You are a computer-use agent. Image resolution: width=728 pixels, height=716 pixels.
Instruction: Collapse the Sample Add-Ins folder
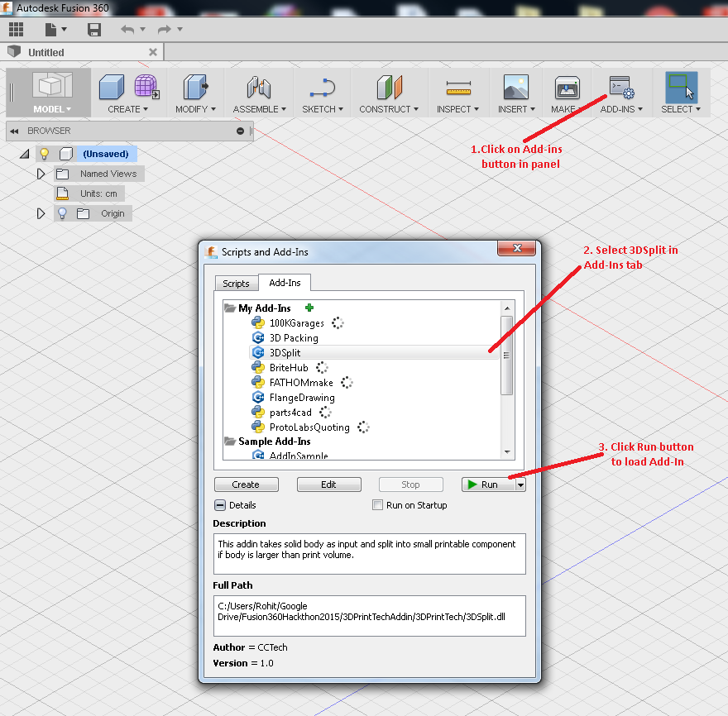tap(230, 441)
